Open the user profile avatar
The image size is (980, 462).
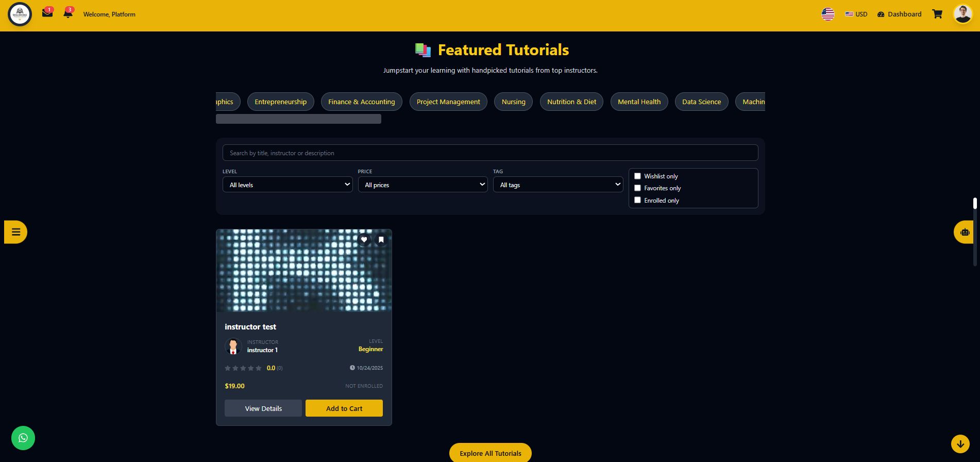pyautogui.click(x=962, y=14)
